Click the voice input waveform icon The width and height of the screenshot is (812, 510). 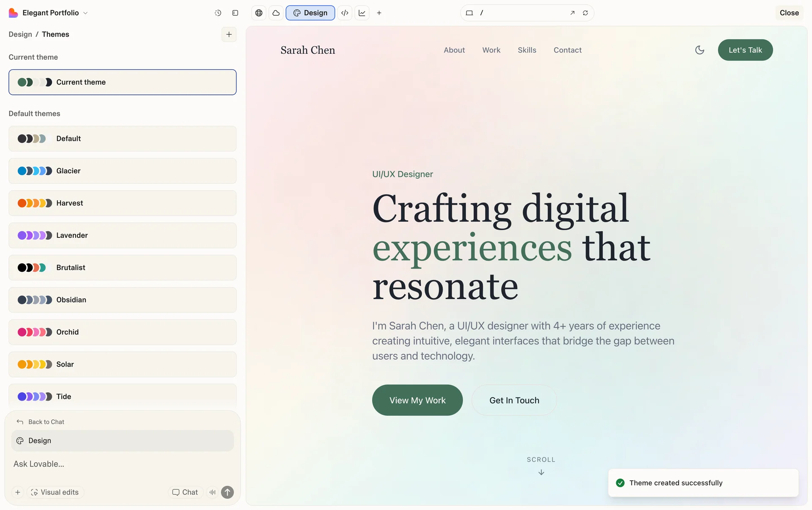pos(212,492)
